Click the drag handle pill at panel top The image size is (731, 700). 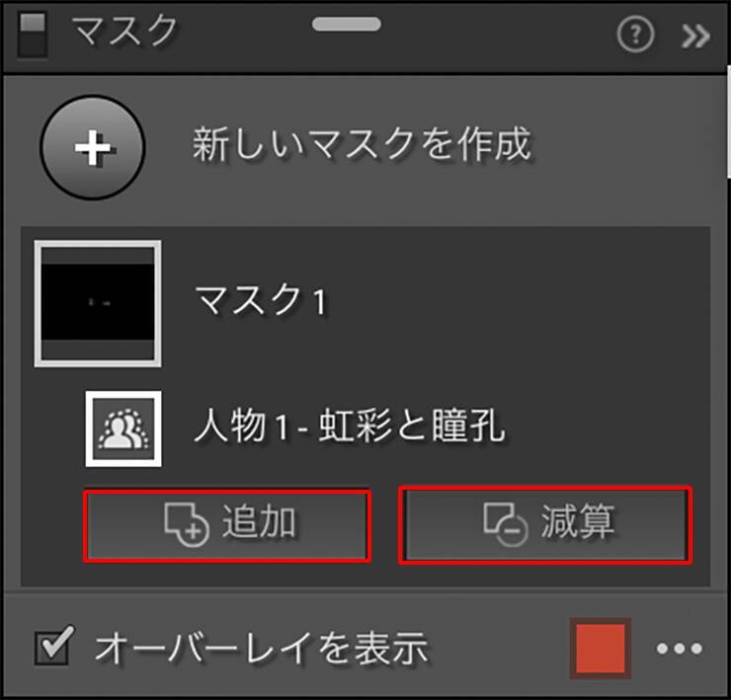coord(347,25)
